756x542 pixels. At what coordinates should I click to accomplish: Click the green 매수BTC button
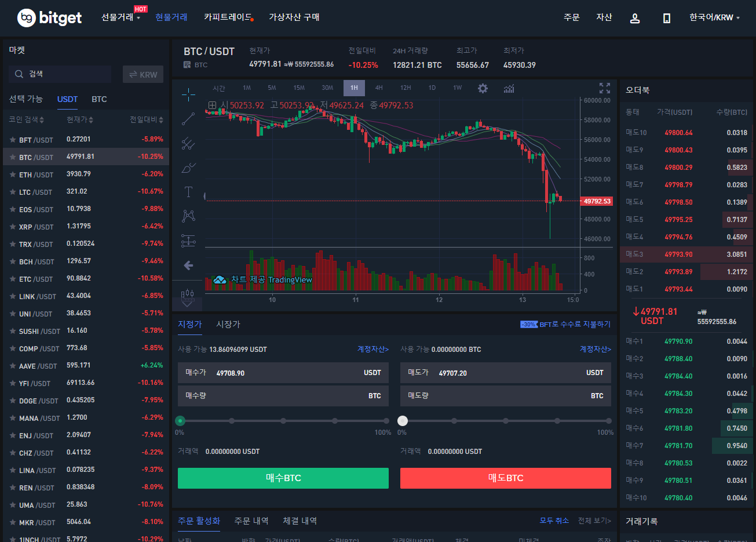click(283, 478)
